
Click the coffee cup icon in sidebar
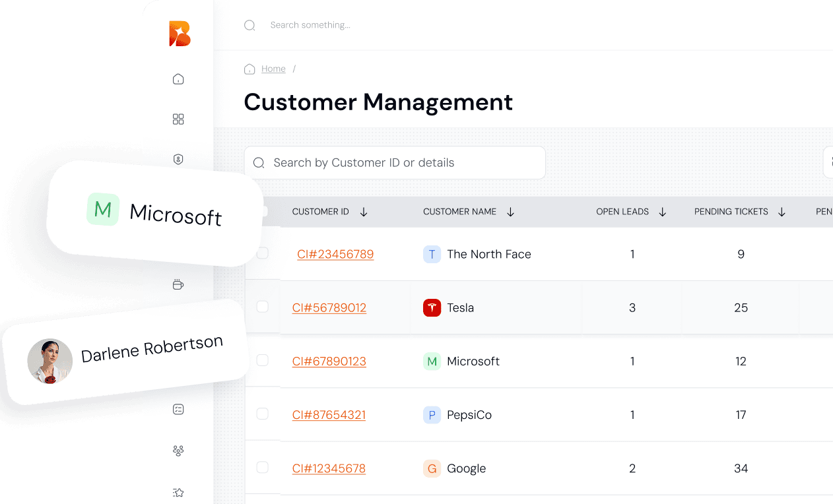[x=178, y=284]
